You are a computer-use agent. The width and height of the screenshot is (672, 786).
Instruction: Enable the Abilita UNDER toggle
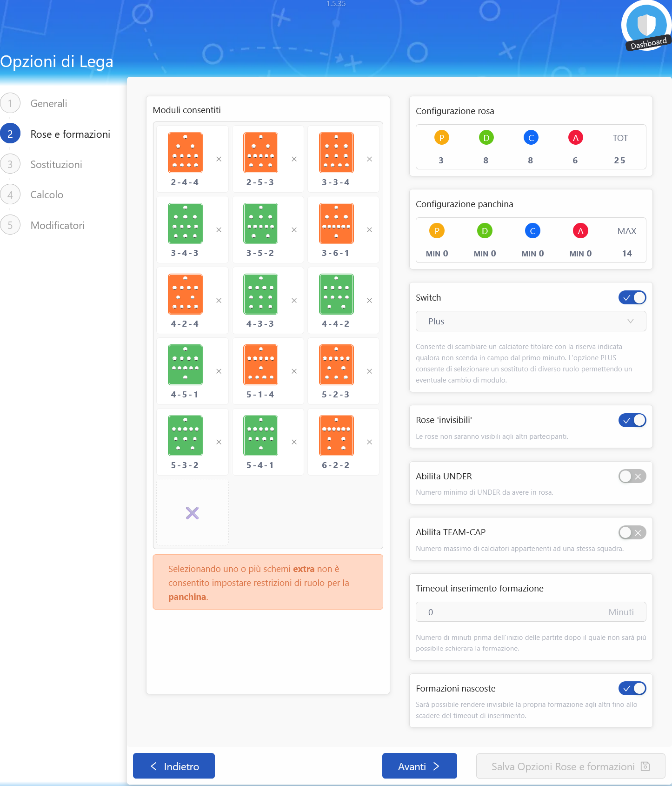point(632,477)
